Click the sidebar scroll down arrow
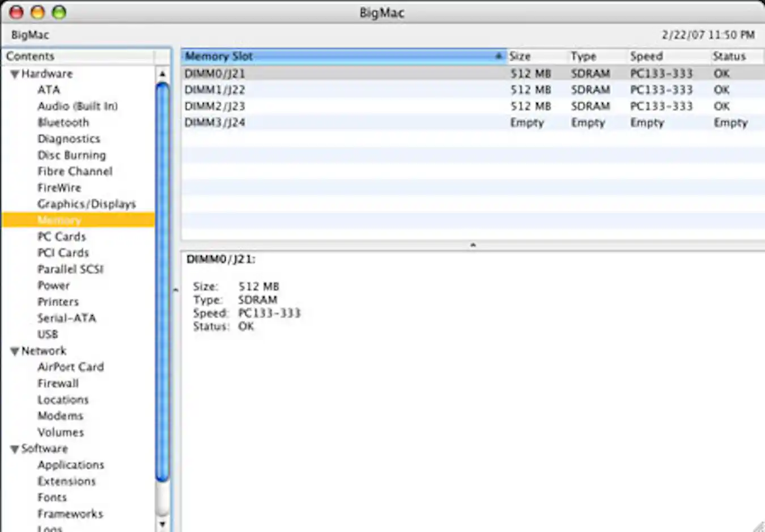This screenshot has width=765, height=532. tap(163, 524)
